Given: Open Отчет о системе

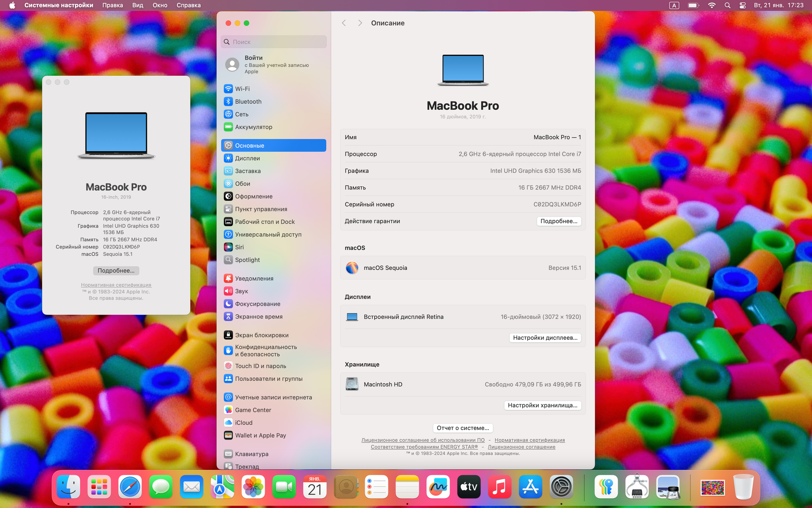Looking at the screenshot, I should [x=463, y=428].
